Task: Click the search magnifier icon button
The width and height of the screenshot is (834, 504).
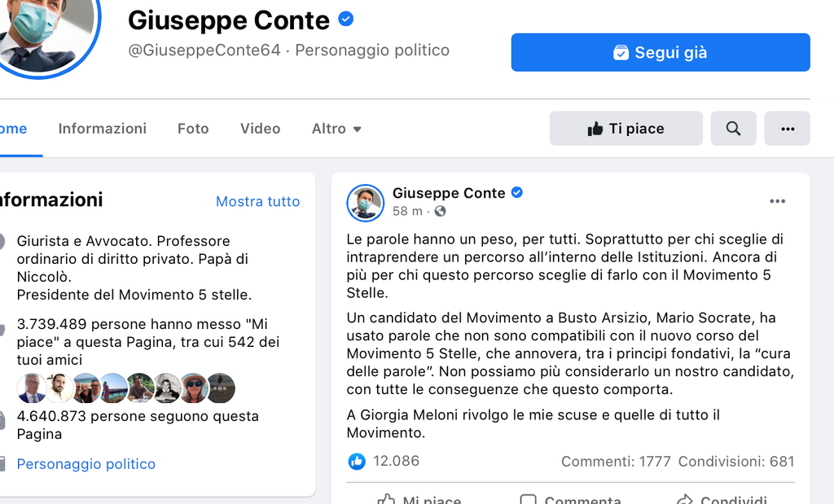Action: point(733,129)
